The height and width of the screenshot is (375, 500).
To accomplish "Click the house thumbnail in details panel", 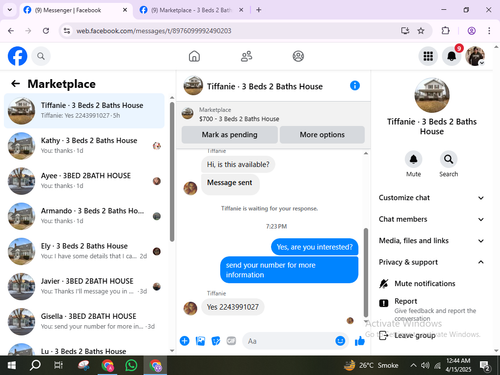I will coord(432,95).
